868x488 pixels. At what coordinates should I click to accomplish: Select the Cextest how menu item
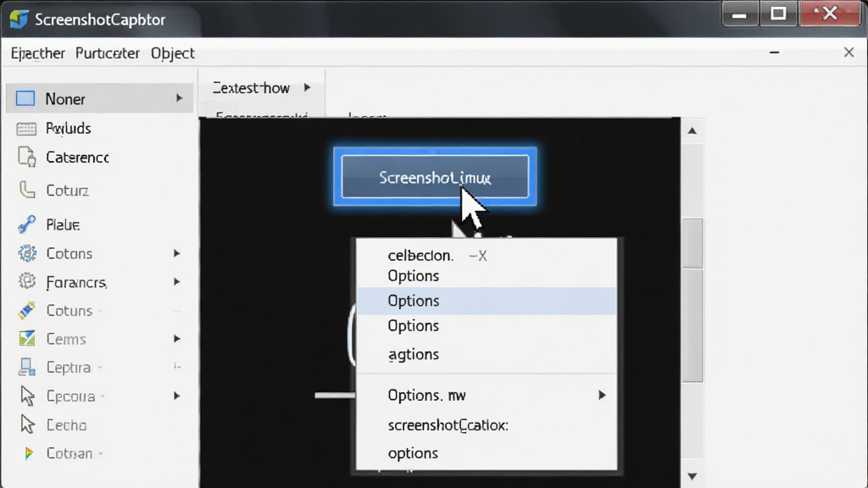[x=261, y=87]
